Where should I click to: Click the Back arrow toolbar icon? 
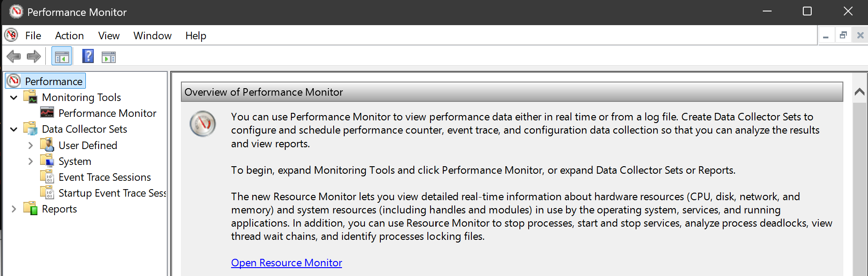pyautogui.click(x=14, y=56)
